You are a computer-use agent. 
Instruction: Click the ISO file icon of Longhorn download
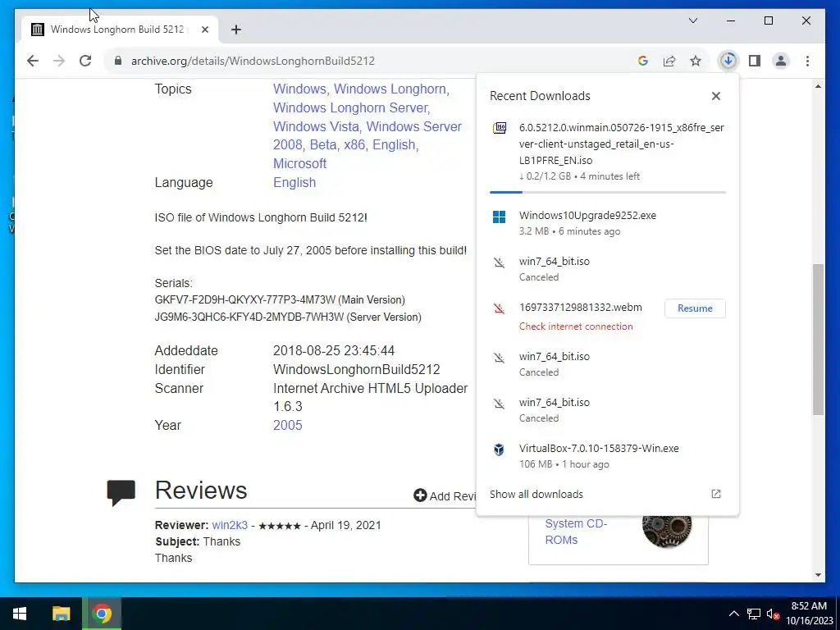click(x=500, y=128)
